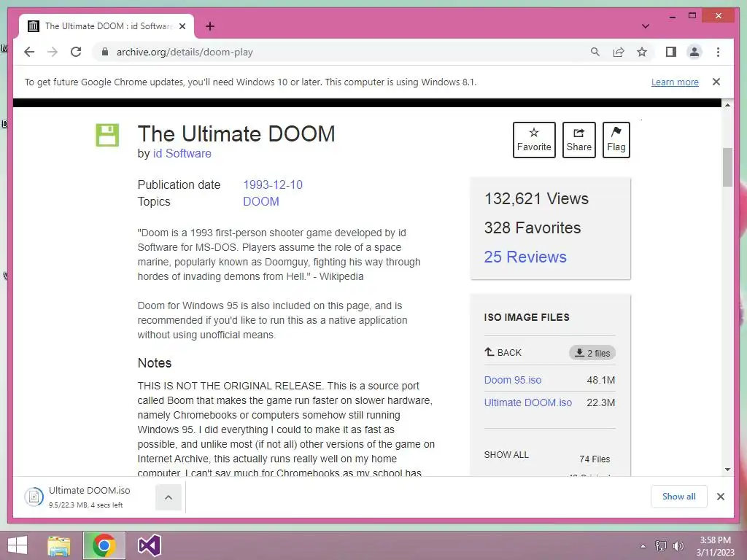Click BACK in the ISO image files list

point(503,352)
